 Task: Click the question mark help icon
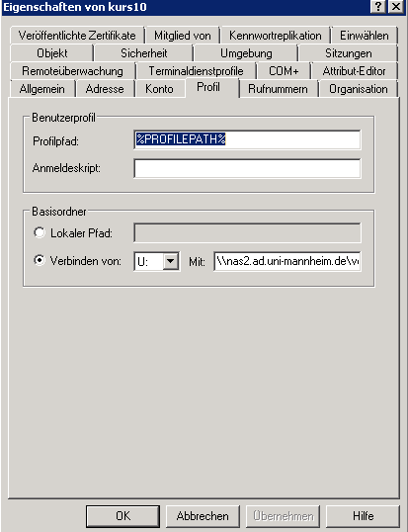[x=379, y=7]
